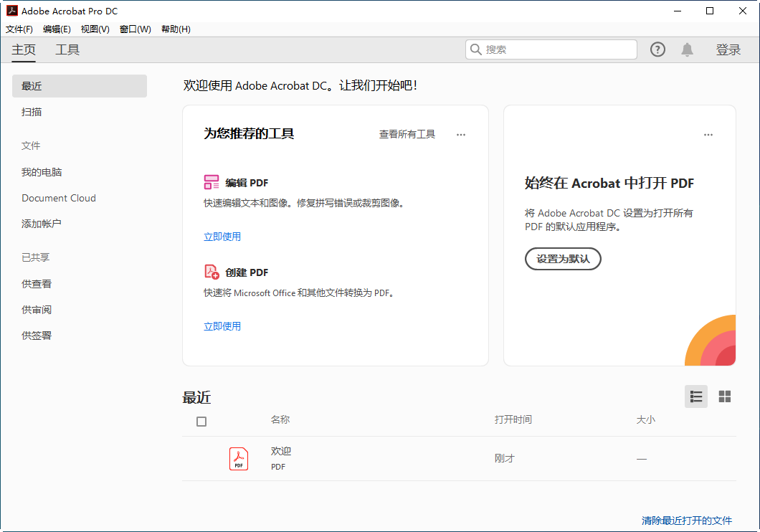The image size is (760, 532).
Task: Click 清除最近打开的文件 link
Action: point(687,521)
